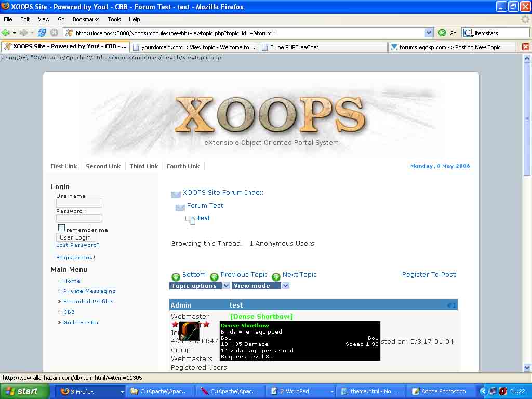
Task: Click the Firefox activity throbber icon
Action: (x=525, y=19)
